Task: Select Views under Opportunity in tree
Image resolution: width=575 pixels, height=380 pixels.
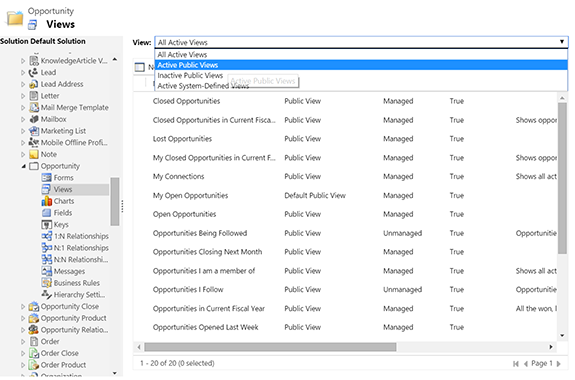Action: pos(63,189)
